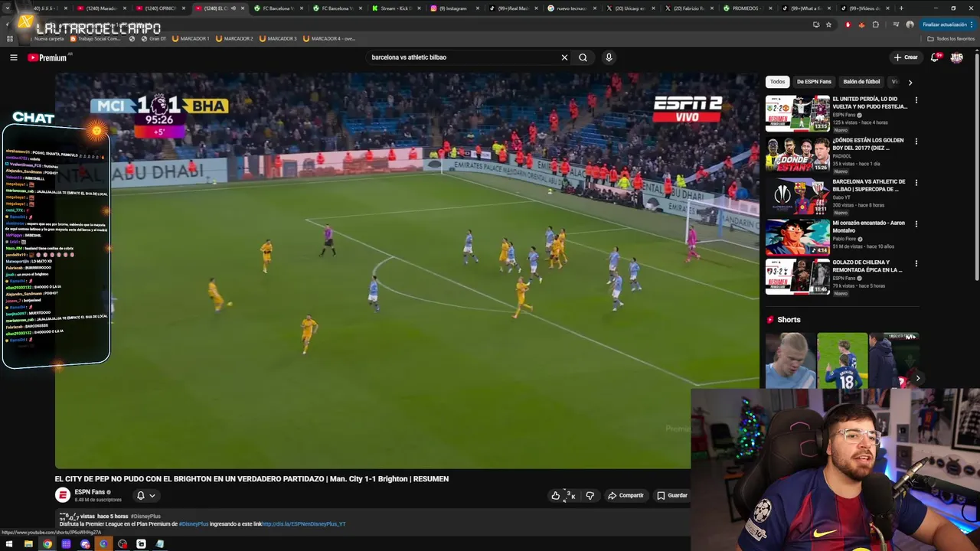Switch to the PROMEDIOS browser tab
This screenshot has width=980, height=551.
pyautogui.click(x=748, y=8)
